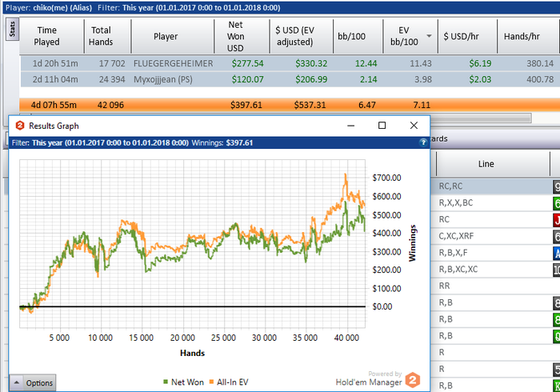
Task: Click the $537.31 summary EV value
Action: [310, 105]
